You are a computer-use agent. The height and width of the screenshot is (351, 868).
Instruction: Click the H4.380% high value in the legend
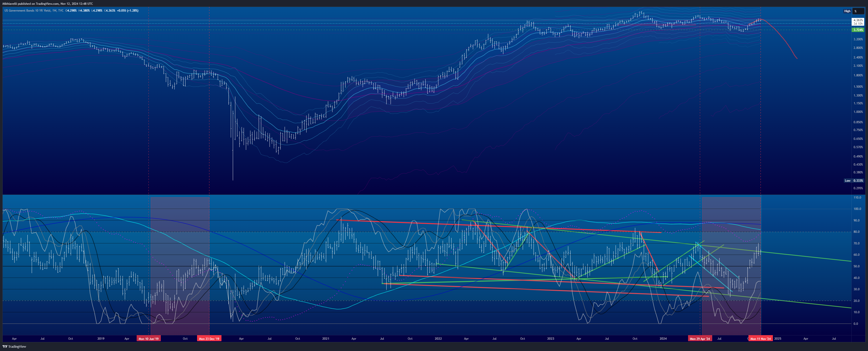84,11
